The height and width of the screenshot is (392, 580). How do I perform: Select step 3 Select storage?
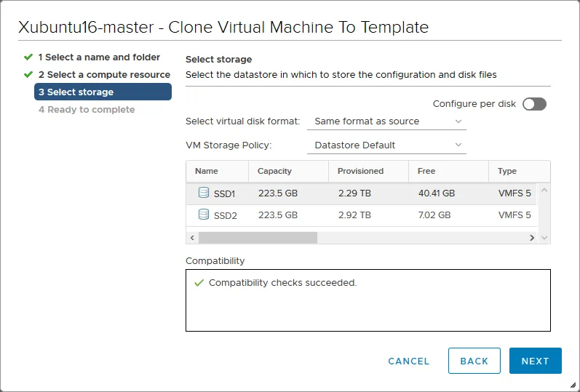tap(103, 92)
